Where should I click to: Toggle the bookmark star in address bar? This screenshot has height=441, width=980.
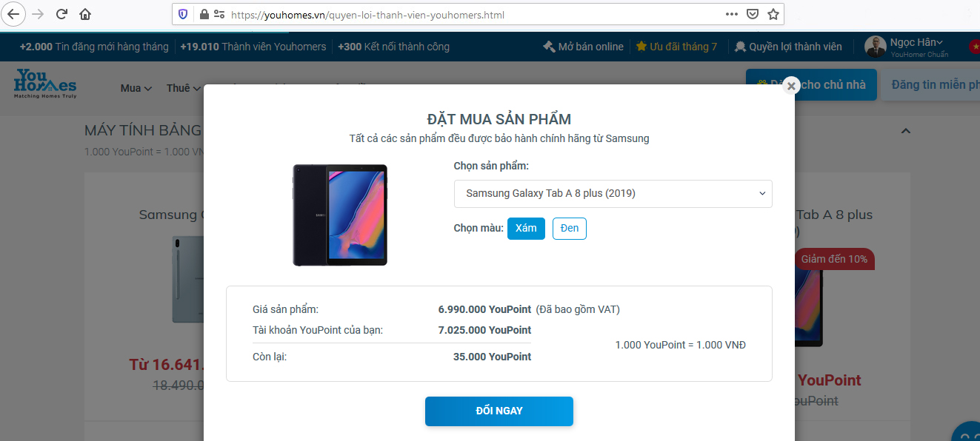[x=773, y=13]
